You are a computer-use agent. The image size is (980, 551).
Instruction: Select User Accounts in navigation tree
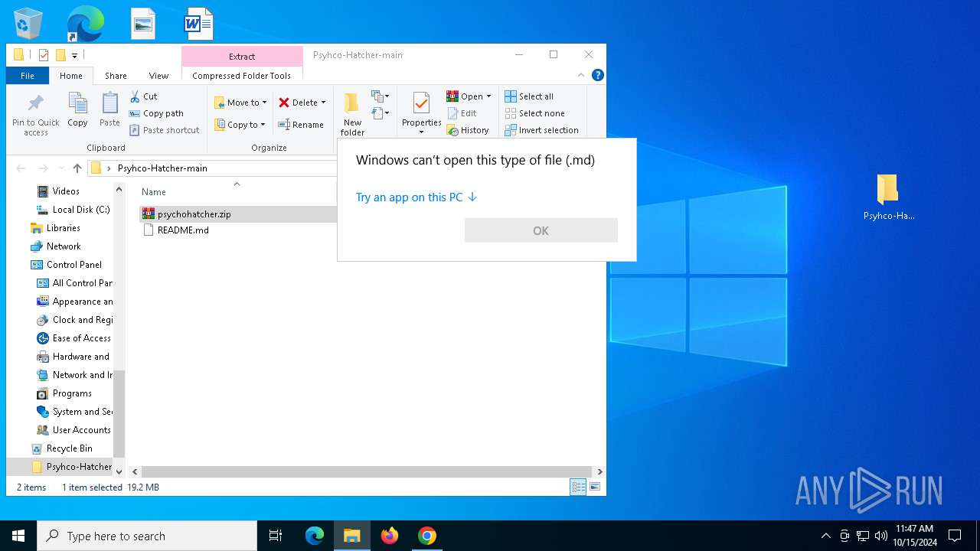coord(81,430)
